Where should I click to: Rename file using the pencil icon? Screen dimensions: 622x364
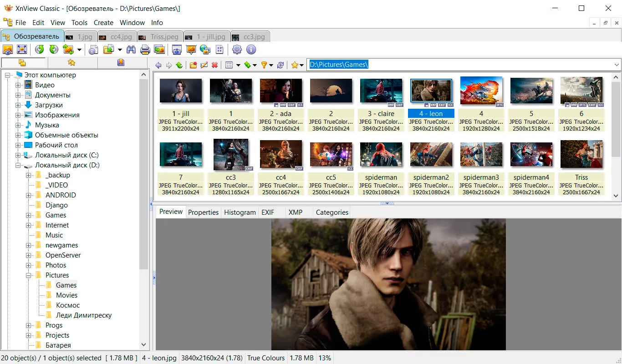click(204, 65)
